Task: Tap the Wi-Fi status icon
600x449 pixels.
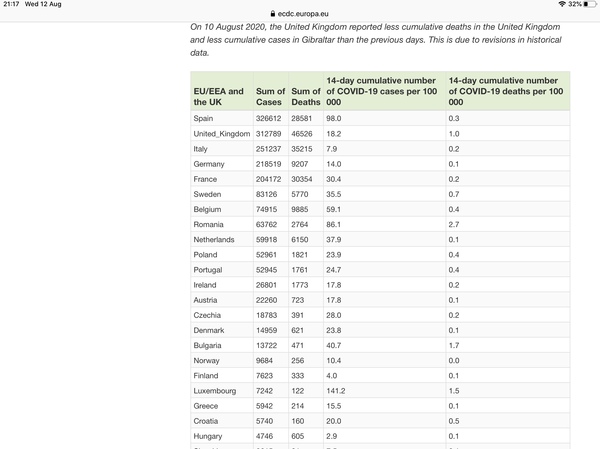Action: pos(562,4)
